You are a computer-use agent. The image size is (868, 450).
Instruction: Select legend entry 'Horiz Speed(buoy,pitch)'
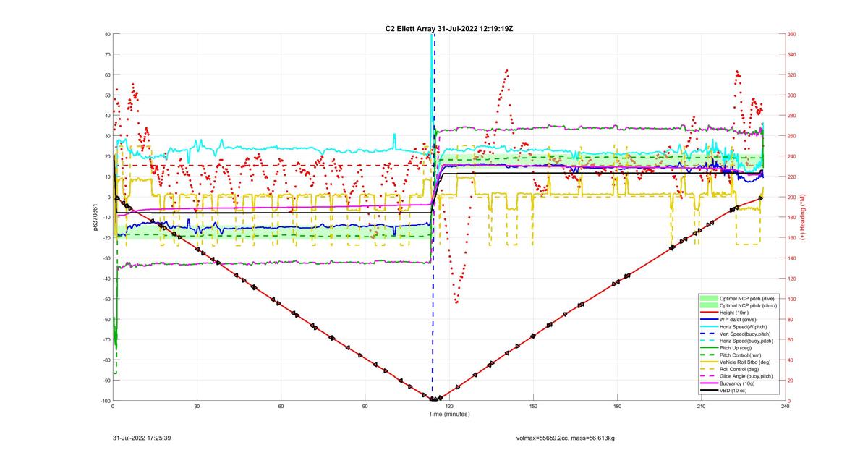coord(747,341)
